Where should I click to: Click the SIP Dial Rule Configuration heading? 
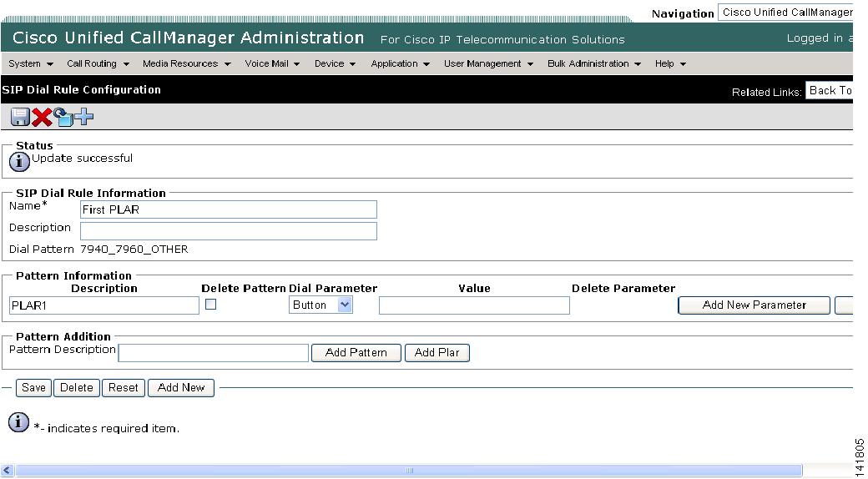(x=82, y=90)
